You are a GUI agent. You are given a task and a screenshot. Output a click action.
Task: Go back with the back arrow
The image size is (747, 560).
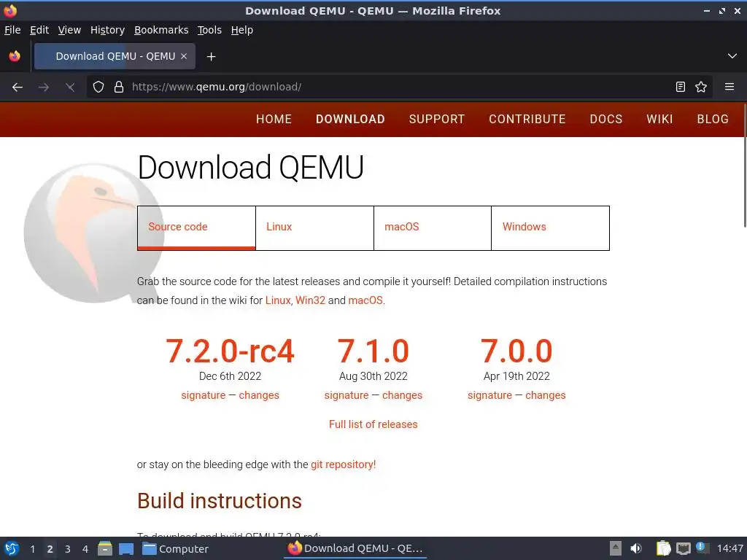coord(18,87)
